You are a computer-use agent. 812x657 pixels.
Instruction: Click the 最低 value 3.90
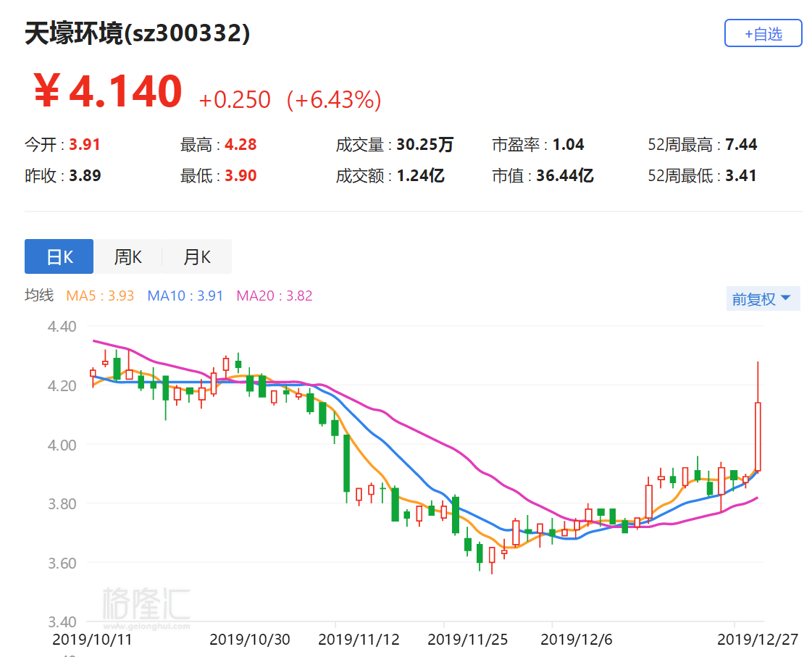click(240, 175)
